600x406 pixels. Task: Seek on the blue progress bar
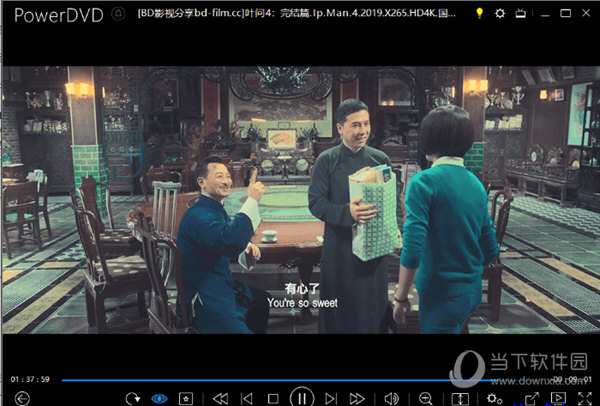[x=306, y=380]
